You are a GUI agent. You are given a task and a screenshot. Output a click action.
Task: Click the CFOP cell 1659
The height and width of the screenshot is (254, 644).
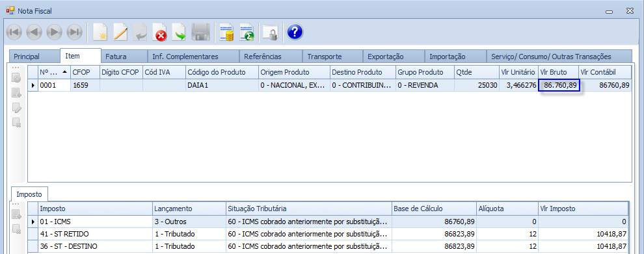85,86
